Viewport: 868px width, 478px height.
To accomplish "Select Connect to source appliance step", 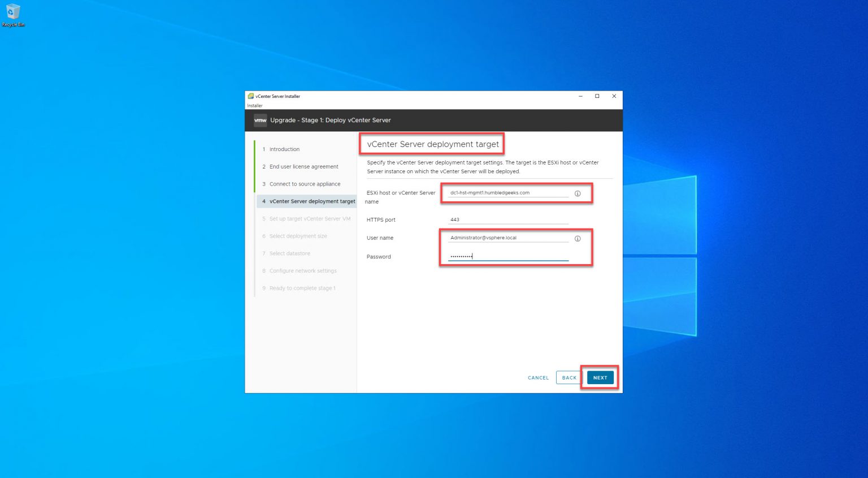I will tap(305, 184).
